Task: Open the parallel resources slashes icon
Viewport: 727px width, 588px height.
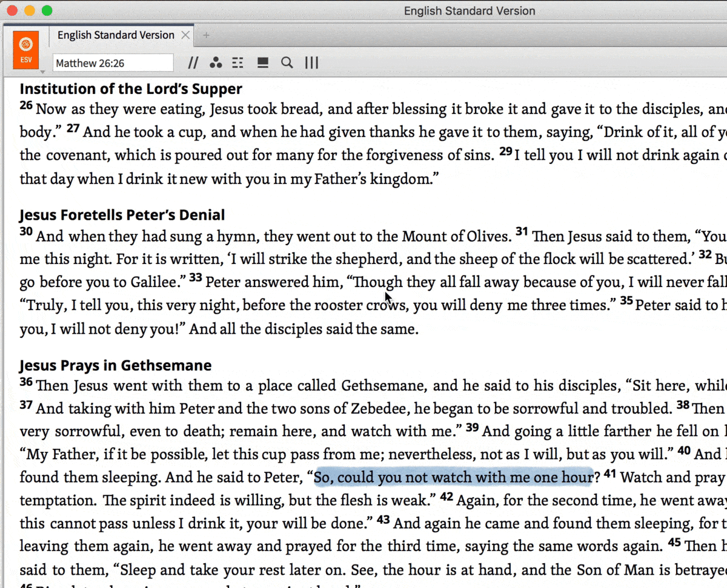Action: pos(193,63)
